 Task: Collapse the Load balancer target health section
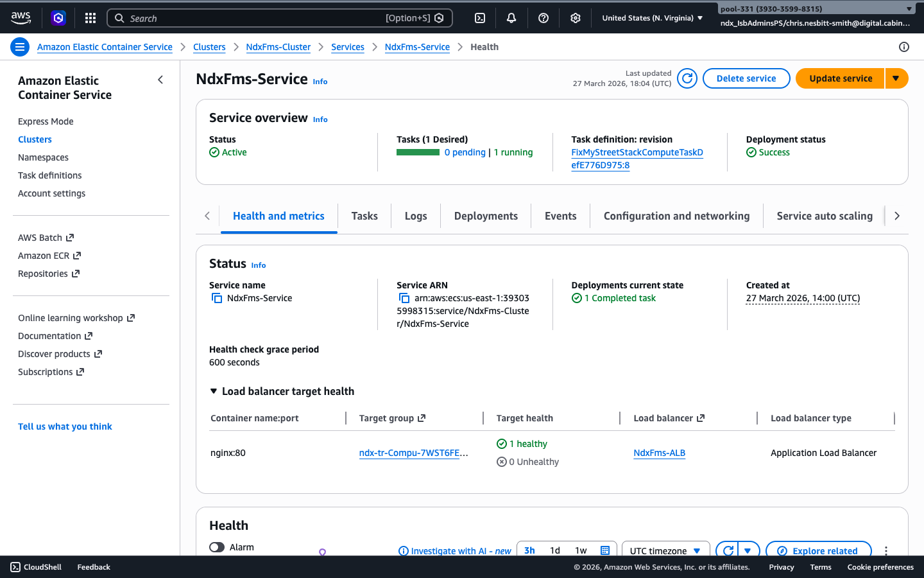(214, 390)
